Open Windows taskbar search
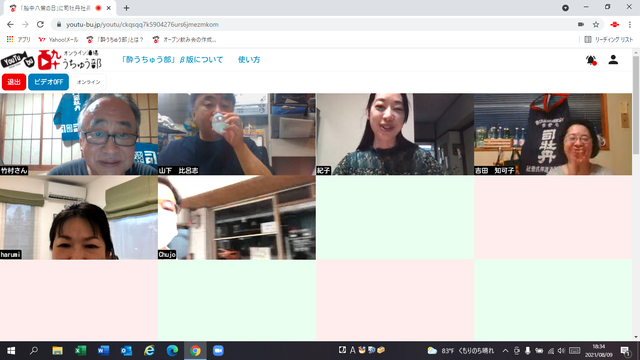The height and width of the screenshot is (360, 640). click(x=34, y=351)
